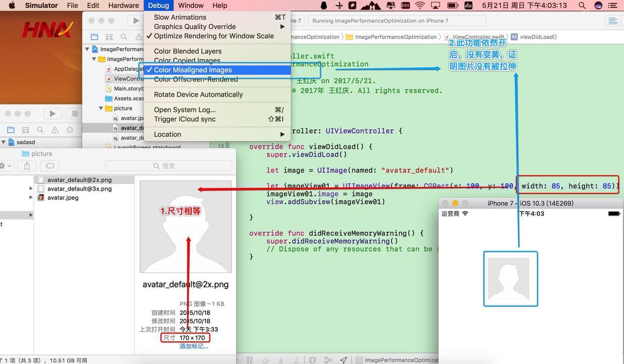Open Project navigator in front Xcode window

point(94,37)
